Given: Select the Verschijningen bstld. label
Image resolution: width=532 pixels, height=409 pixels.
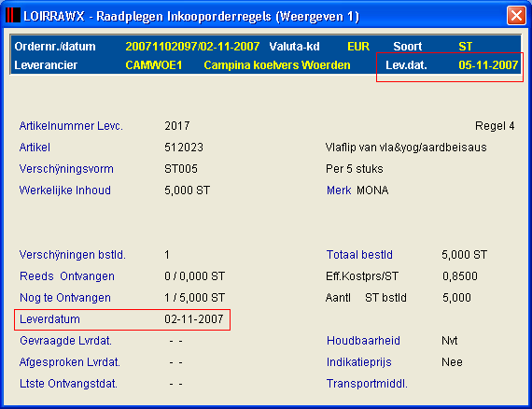Looking at the screenshot, I should [72, 255].
